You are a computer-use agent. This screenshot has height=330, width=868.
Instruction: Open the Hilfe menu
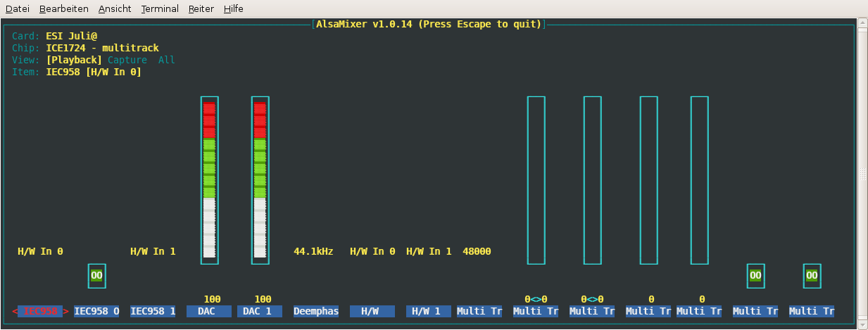coord(233,8)
